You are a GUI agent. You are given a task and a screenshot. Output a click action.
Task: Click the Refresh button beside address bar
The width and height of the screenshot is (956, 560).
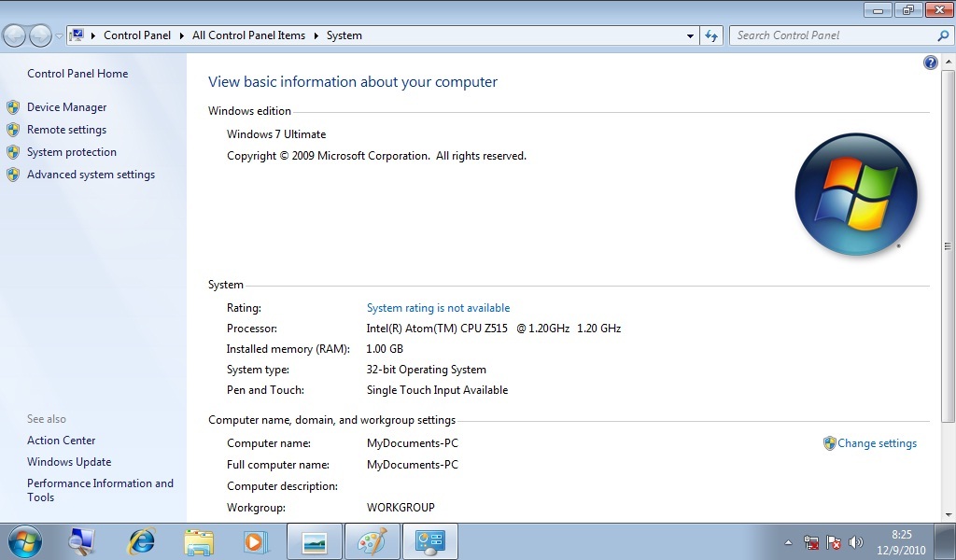coord(712,35)
